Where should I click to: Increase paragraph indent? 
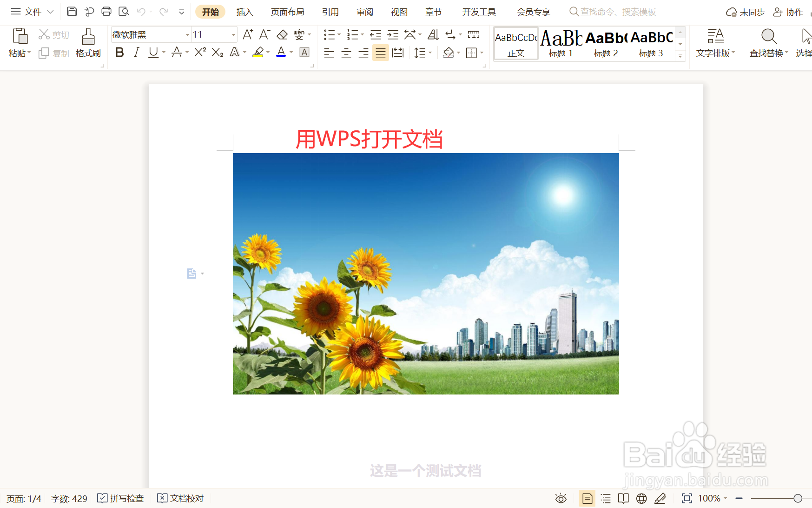click(x=393, y=35)
